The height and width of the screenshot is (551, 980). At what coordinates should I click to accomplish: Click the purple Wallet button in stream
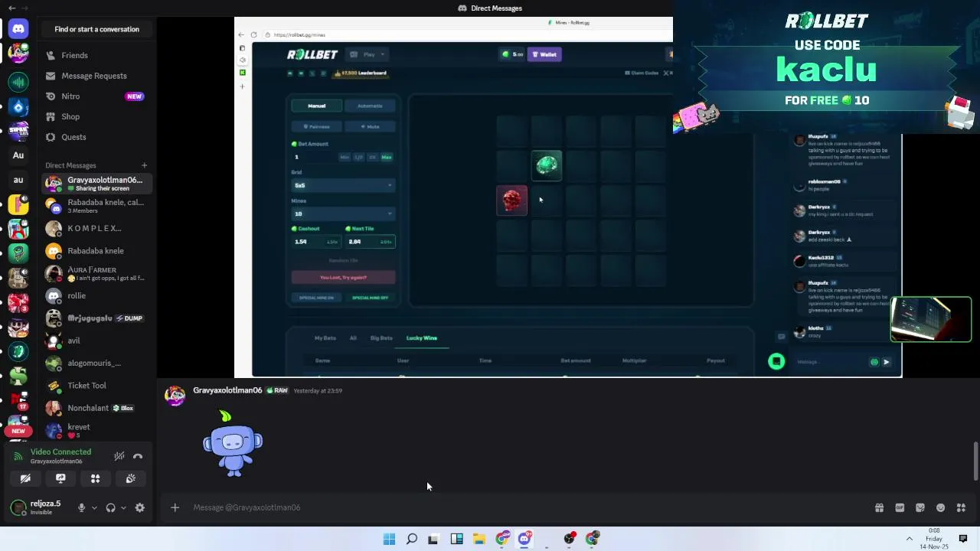click(545, 54)
